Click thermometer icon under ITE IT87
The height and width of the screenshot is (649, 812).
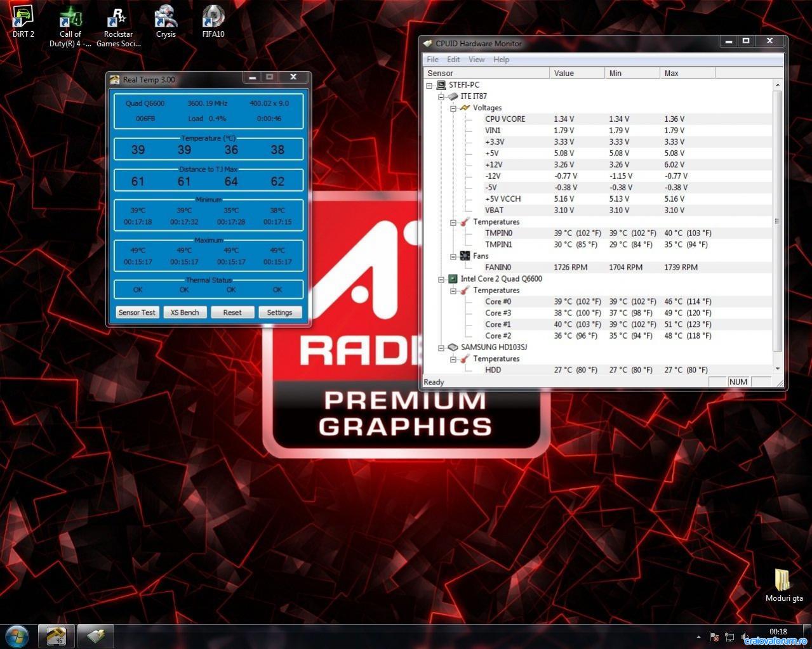click(x=465, y=222)
